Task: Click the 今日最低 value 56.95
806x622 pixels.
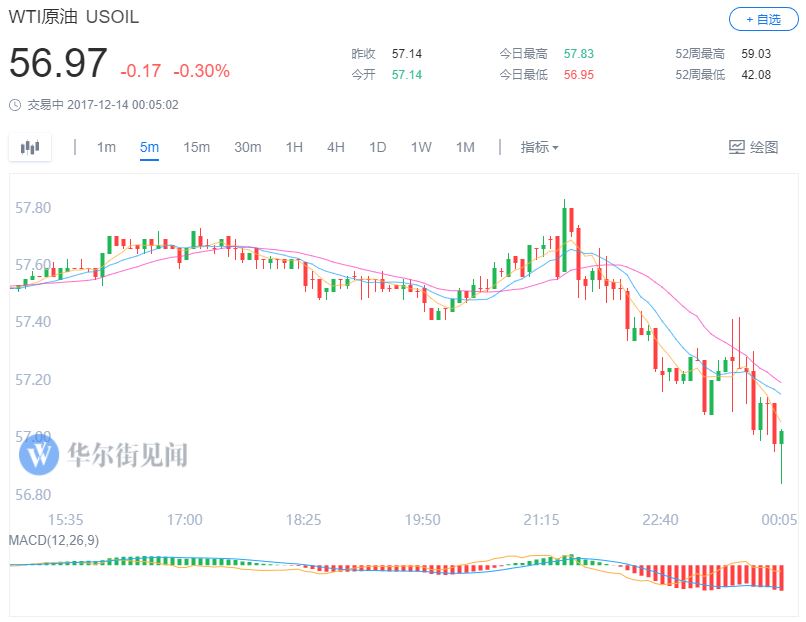Action: click(578, 75)
